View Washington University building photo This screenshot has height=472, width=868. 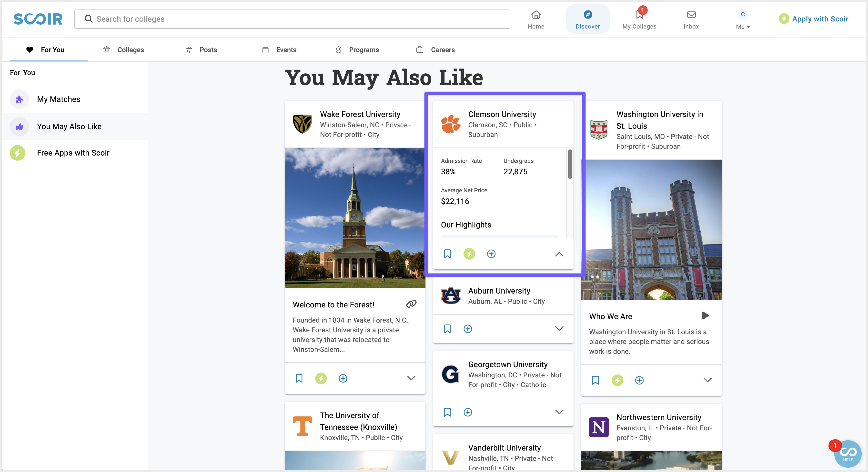coord(651,230)
